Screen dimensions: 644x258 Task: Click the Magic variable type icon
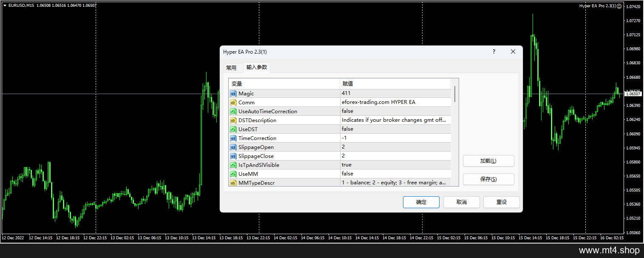pos(233,93)
